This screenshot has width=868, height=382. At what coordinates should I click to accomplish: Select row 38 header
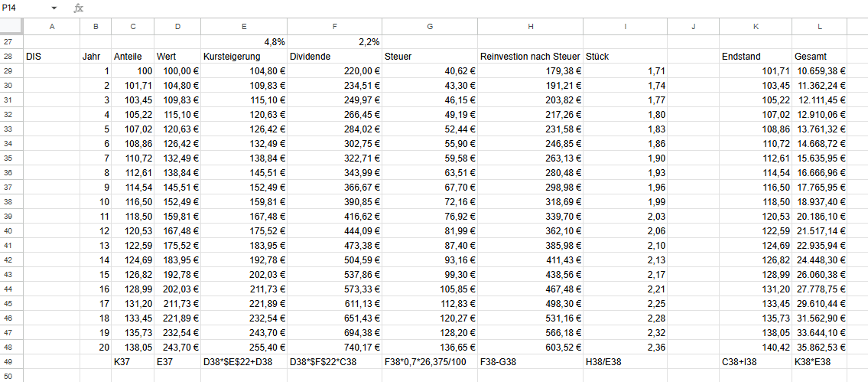pyautogui.click(x=11, y=201)
